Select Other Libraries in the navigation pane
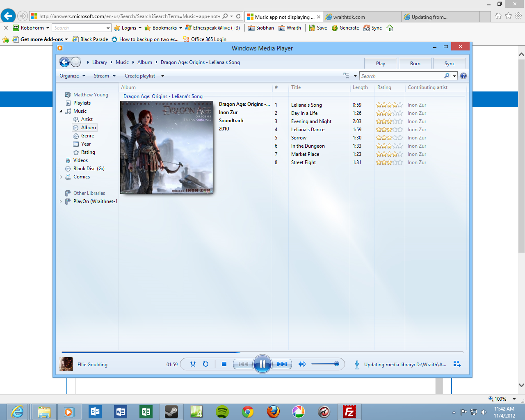This screenshot has width=525, height=420. [x=89, y=193]
